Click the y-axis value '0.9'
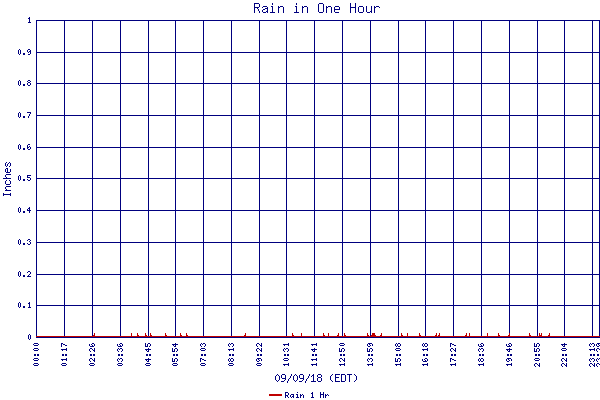The height and width of the screenshot is (400, 600). pos(24,52)
